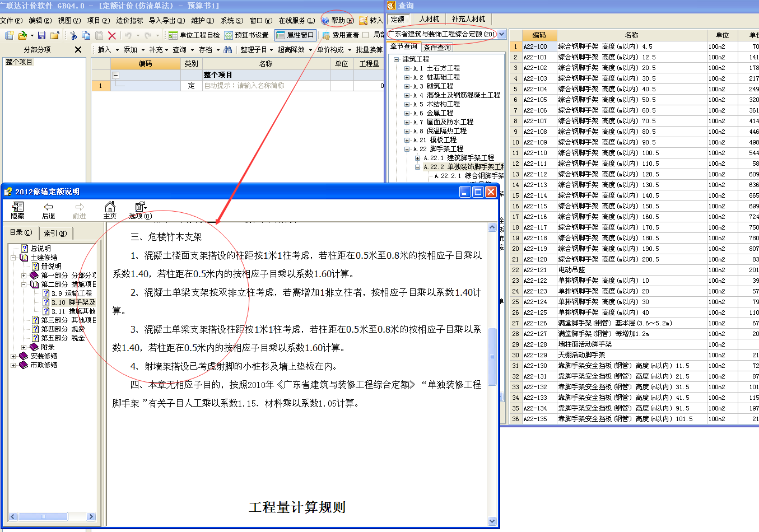759x532 pixels.
Task: Switch to the 补充人材机 tab
Action: 468,19
